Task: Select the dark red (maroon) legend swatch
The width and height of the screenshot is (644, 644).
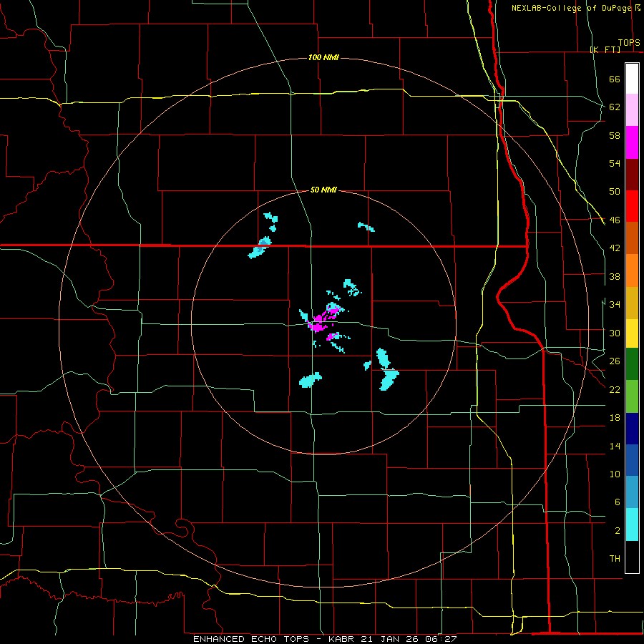Action: (x=632, y=175)
